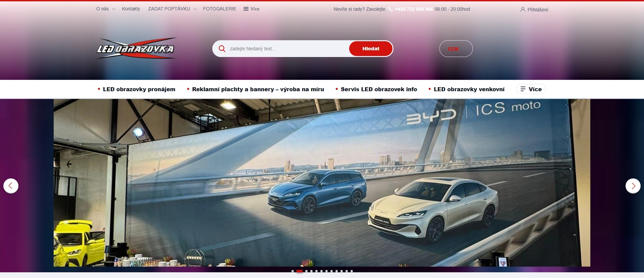644x278 pixels.
Task: Click the BYD banner slide image
Action: pos(322,183)
